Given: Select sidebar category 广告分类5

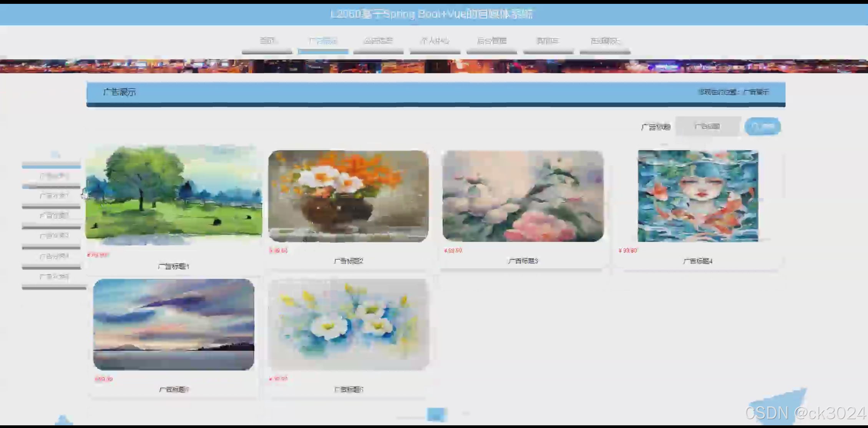Looking at the screenshot, I should 53,276.
